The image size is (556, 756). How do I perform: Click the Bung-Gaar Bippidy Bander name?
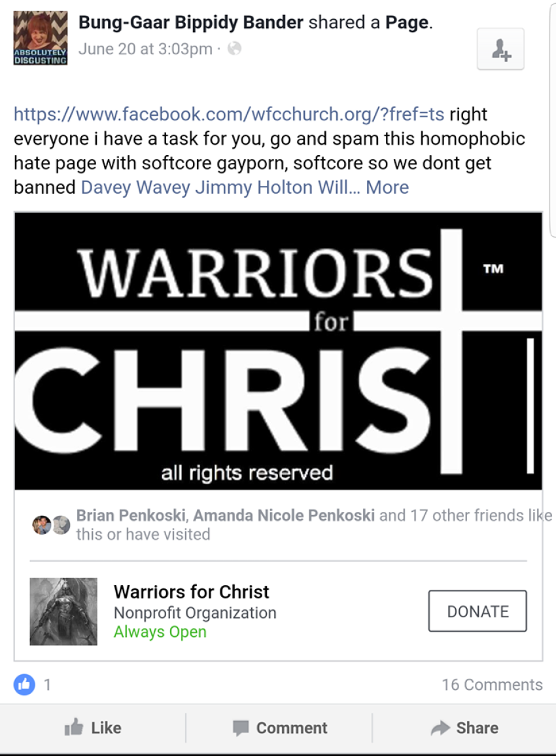coord(191,23)
